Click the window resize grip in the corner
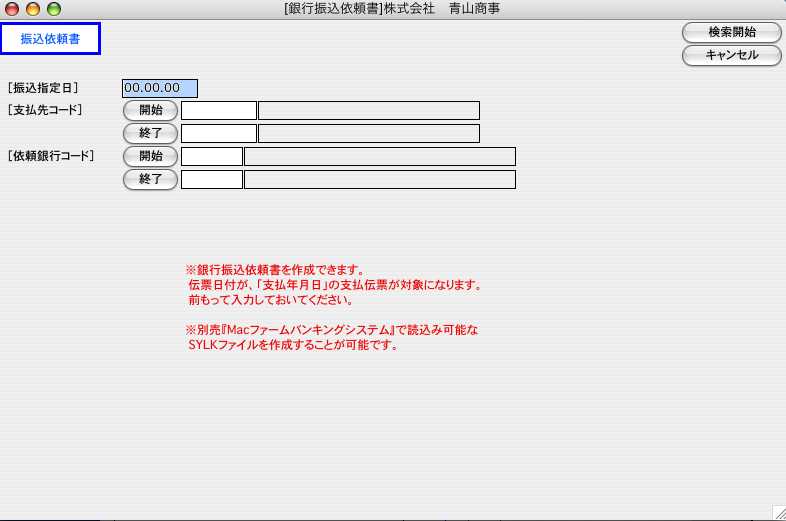 coord(777,511)
